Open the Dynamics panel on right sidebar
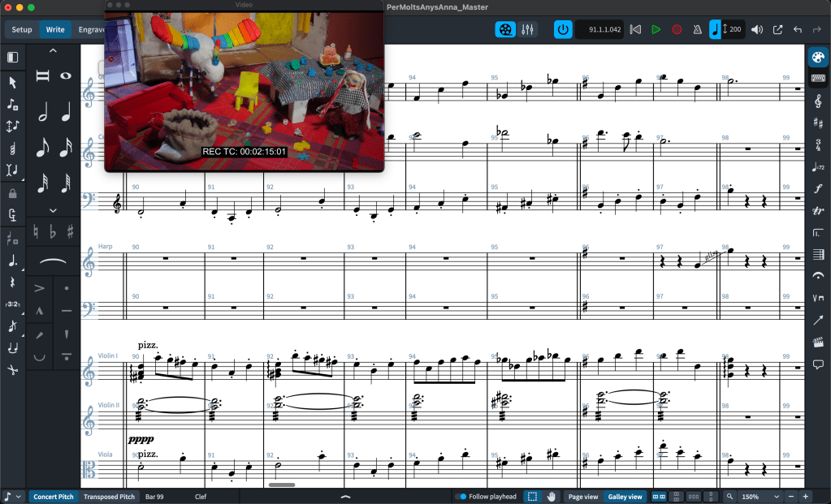Image resolution: width=831 pixels, height=504 pixels. (x=818, y=188)
